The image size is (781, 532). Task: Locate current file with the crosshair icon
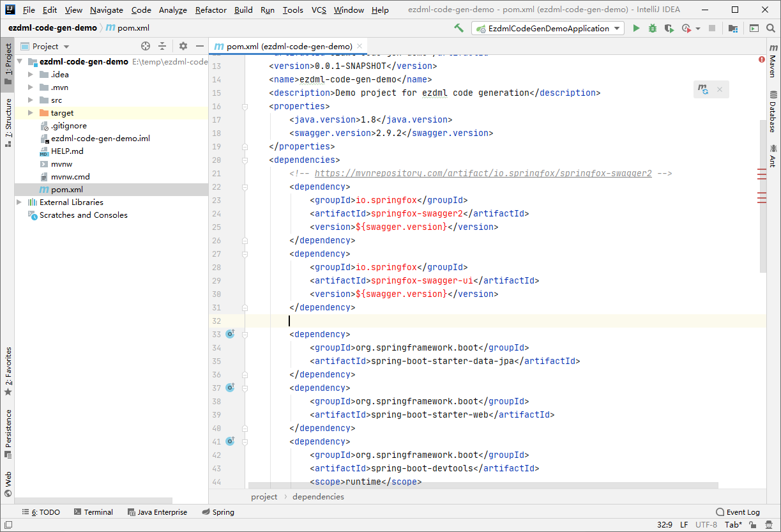pyautogui.click(x=146, y=46)
